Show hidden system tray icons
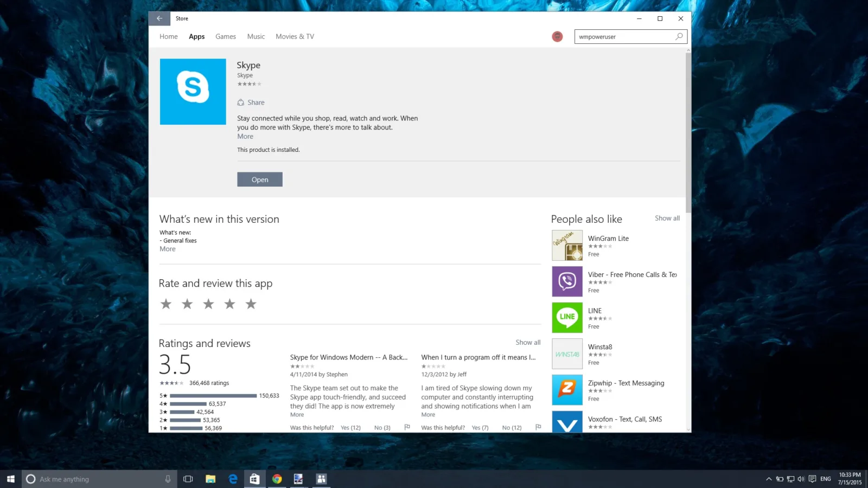Screen dimensions: 868x488 click(x=769, y=479)
